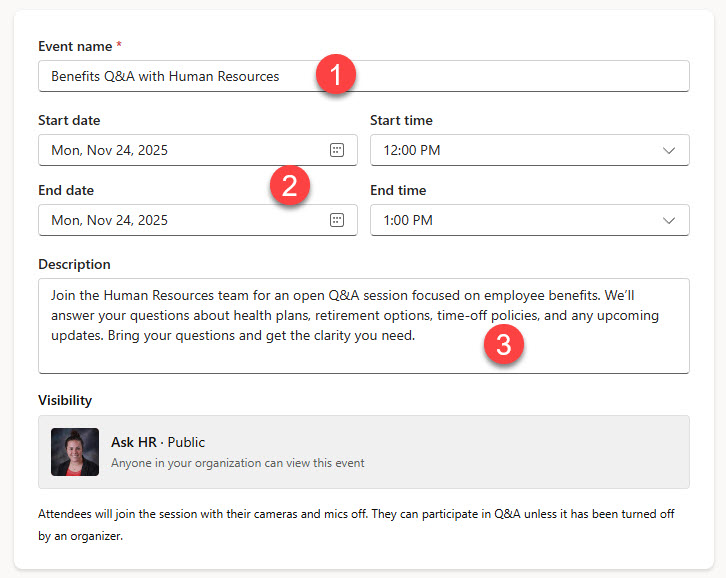Select the 1:00 PM end time value
The height and width of the screenshot is (578, 726).
(x=408, y=220)
